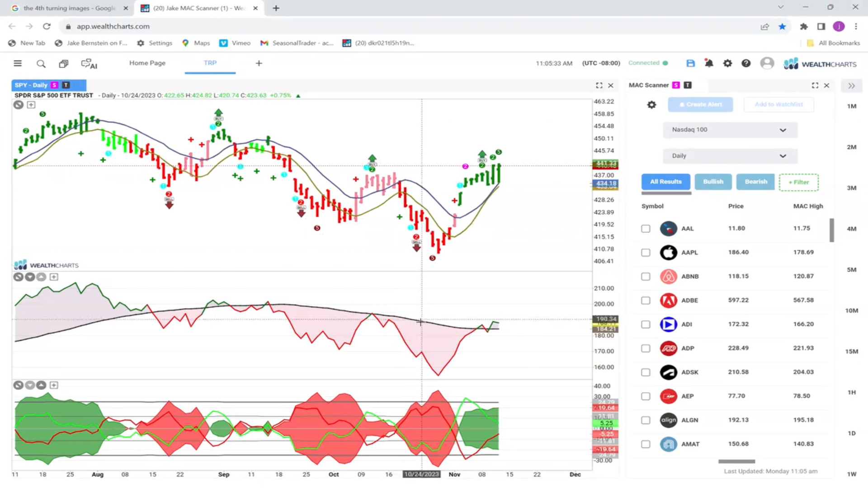Select the 1W timeframe in sidebar
This screenshot has width=868, height=488.
tap(852, 474)
